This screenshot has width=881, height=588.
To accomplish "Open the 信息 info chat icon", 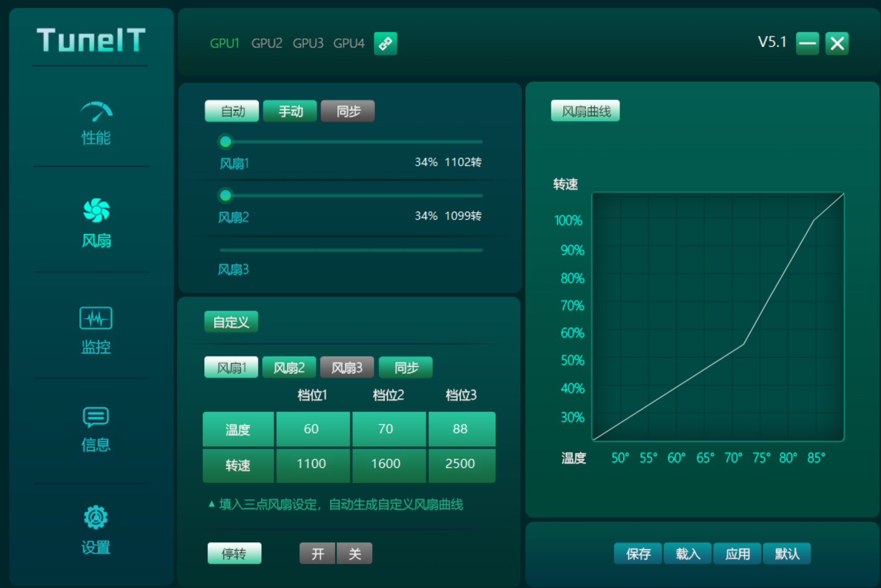I will point(96,417).
